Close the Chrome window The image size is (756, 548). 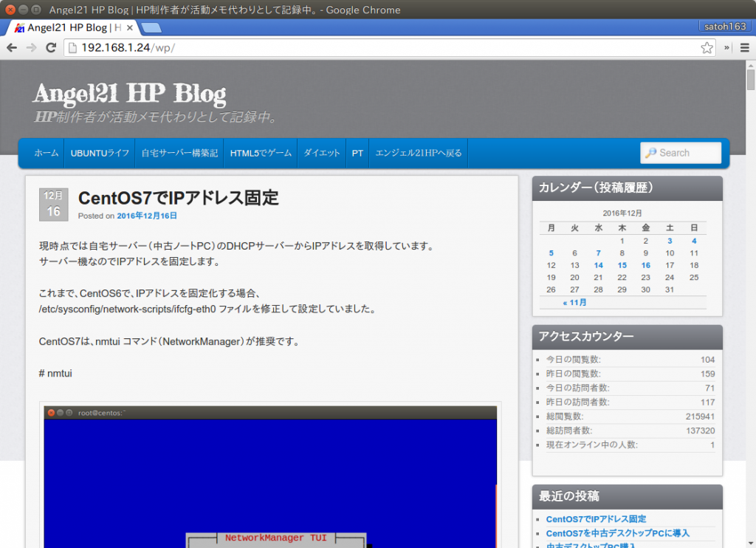[10, 10]
